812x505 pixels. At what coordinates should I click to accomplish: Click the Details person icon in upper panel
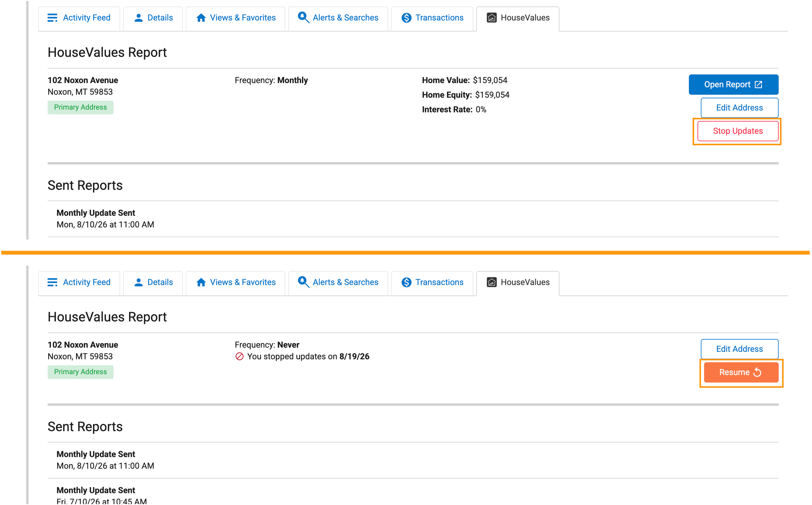click(138, 18)
